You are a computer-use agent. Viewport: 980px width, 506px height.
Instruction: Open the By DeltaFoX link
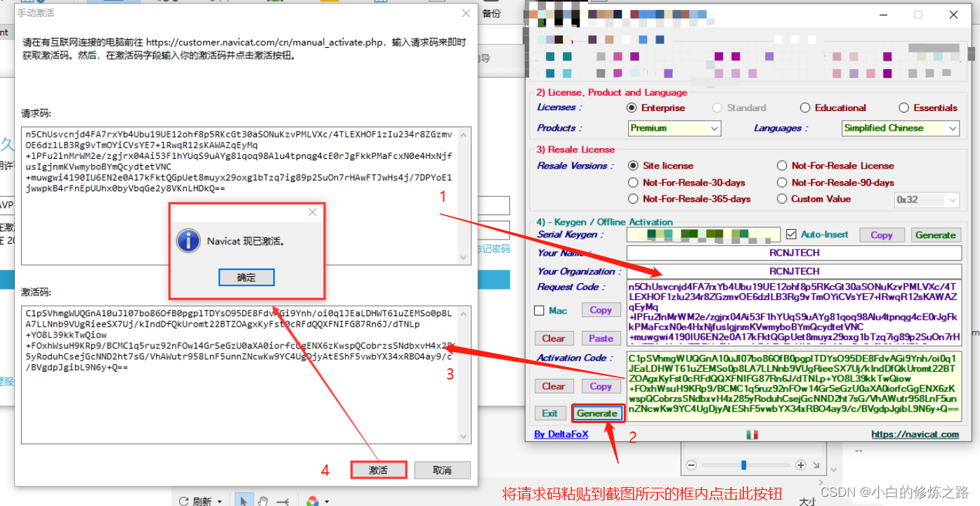[561, 434]
